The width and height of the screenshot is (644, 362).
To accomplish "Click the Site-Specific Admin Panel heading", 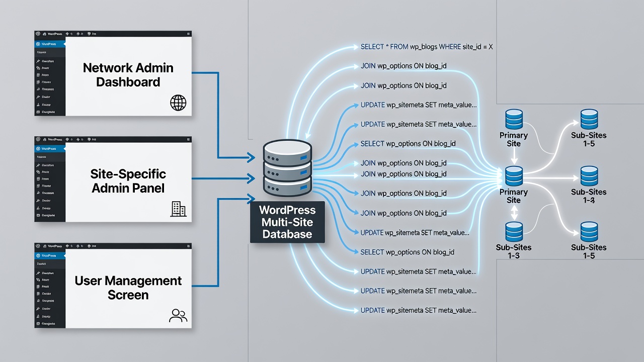I will click(128, 181).
